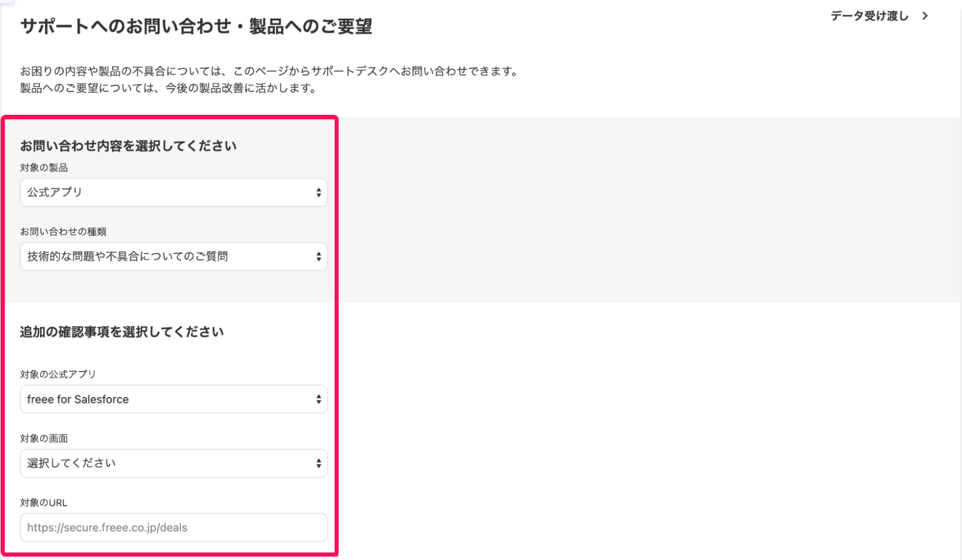The height and width of the screenshot is (560, 962).
Task: Click the arrows icon on freee for Salesforce select
Action: [x=318, y=399]
